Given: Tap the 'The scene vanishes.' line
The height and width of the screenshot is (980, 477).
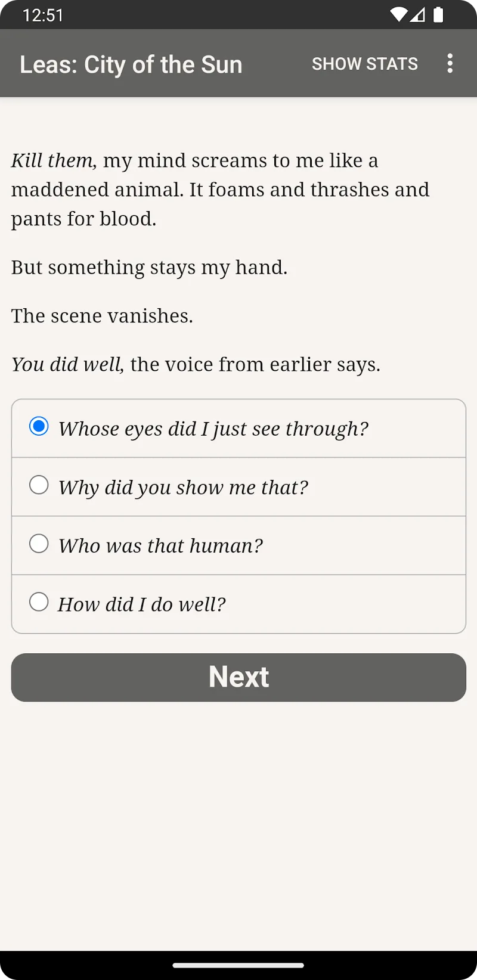Looking at the screenshot, I should coord(102,316).
